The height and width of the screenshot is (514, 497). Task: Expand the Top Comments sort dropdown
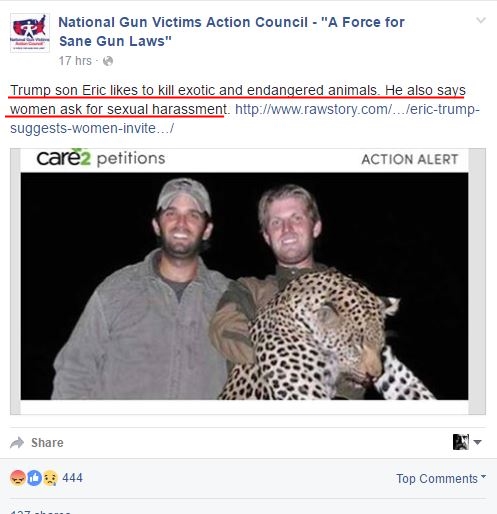pyautogui.click(x=441, y=479)
